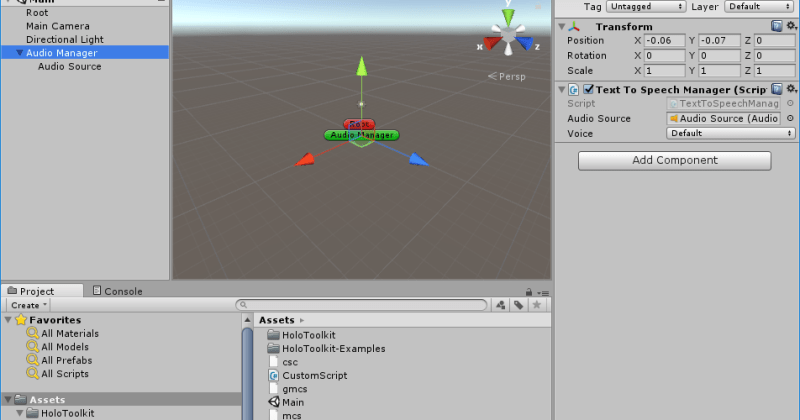Open the Text To Speech Manager gear menu
The height and width of the screenshot is (420, 800).
tap(791, 89)
